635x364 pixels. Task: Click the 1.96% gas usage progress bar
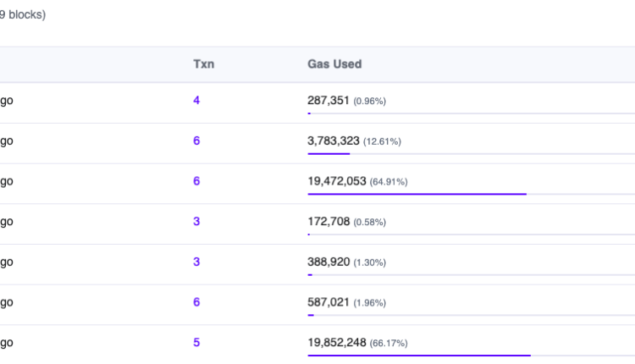click(471, 315)
